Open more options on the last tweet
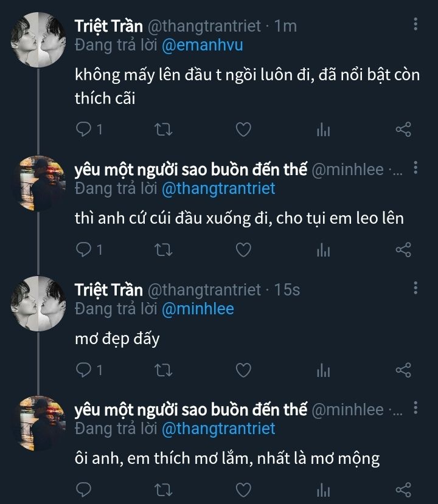 tap(415, 409)
